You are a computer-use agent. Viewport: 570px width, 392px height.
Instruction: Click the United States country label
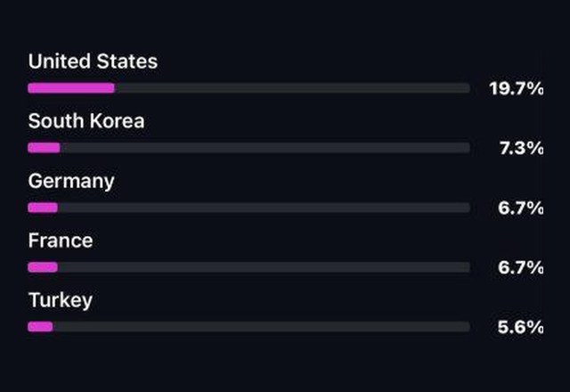point(93,61)
